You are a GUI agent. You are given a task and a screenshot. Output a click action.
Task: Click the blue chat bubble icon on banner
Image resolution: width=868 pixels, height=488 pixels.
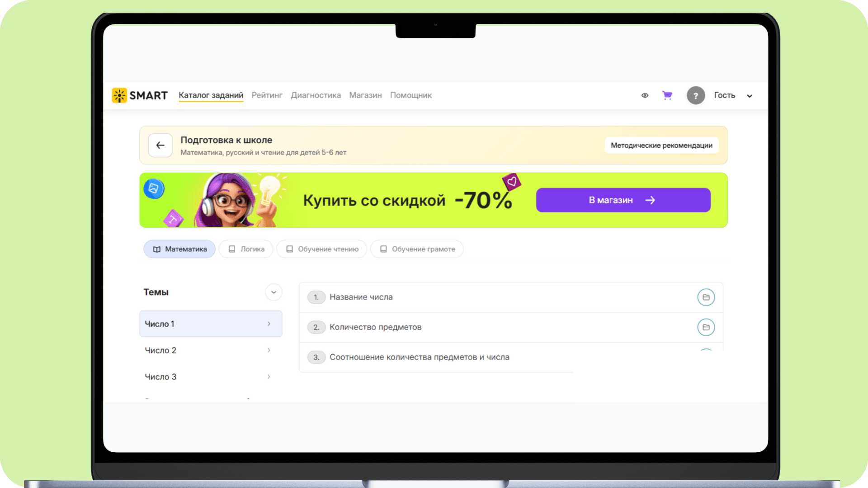tap(154, 189)
